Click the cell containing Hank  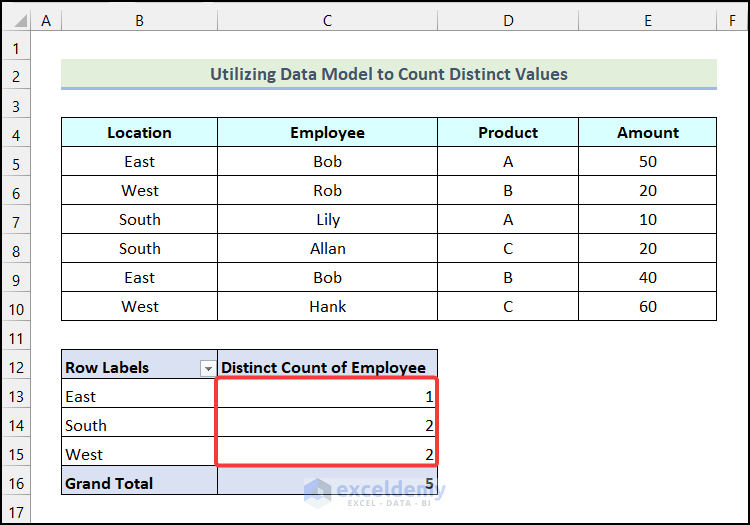(327, 307)
